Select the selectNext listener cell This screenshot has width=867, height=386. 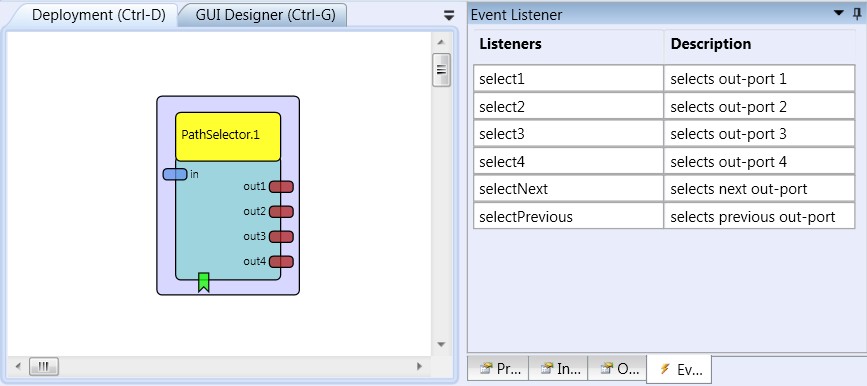(568, 189)
